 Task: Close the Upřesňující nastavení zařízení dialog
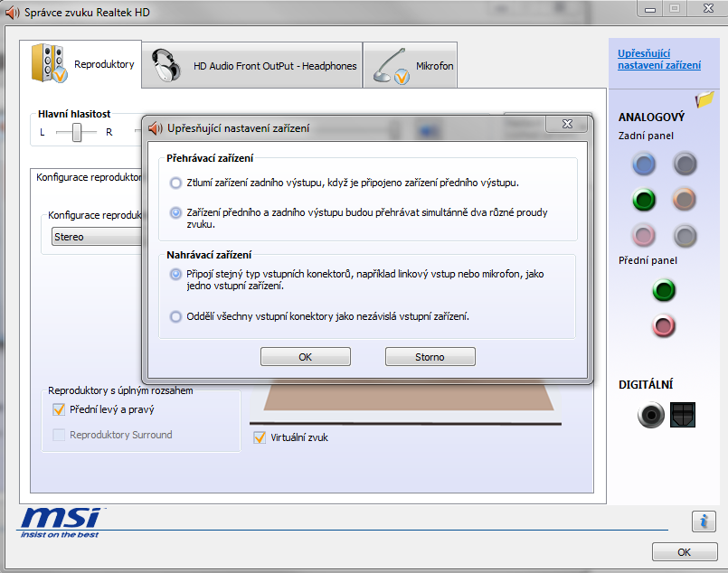(x=567, y=124)
